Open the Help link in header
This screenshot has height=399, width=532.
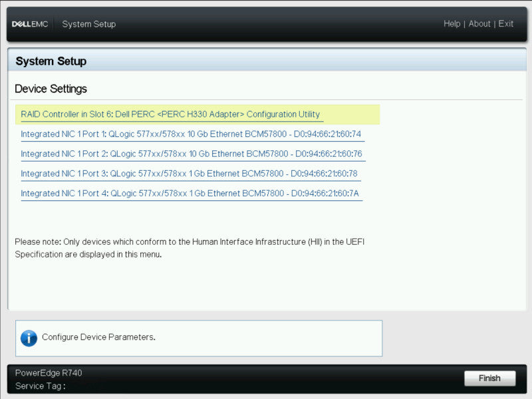(452, 24)
